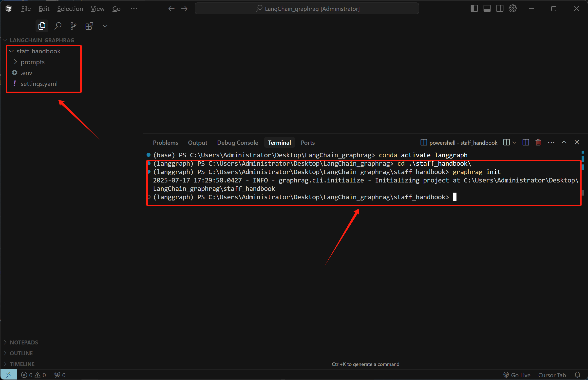Open terminal panel more actions ellipsis

(551, 142)
